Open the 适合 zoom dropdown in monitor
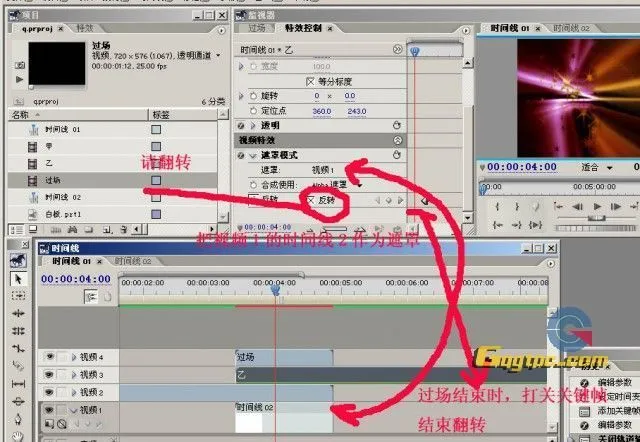Image resolution: width=640 pixels, height=442 pixels. tap(594, 167)
